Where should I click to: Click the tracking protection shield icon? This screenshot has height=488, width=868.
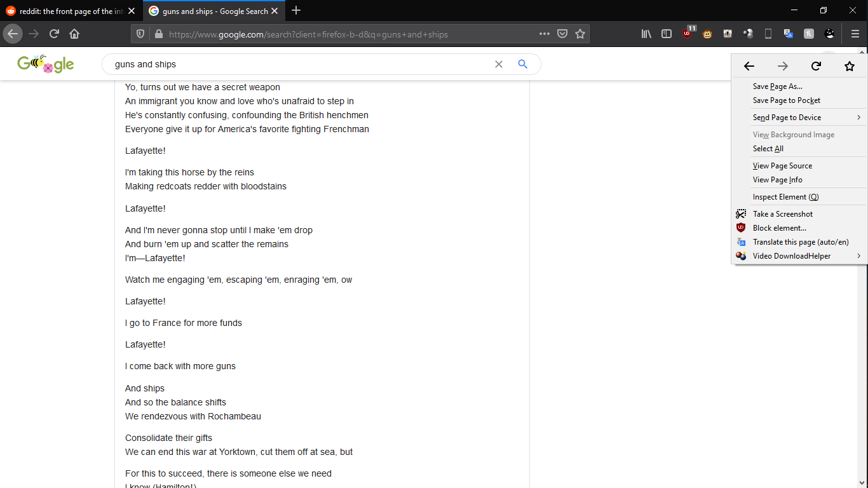point(141,34)
